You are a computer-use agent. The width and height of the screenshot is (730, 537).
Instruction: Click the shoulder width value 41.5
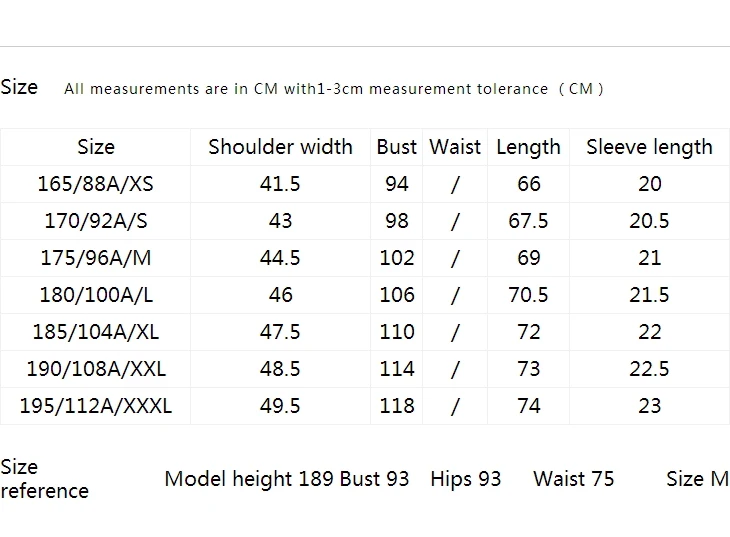[x=280, y=184]
